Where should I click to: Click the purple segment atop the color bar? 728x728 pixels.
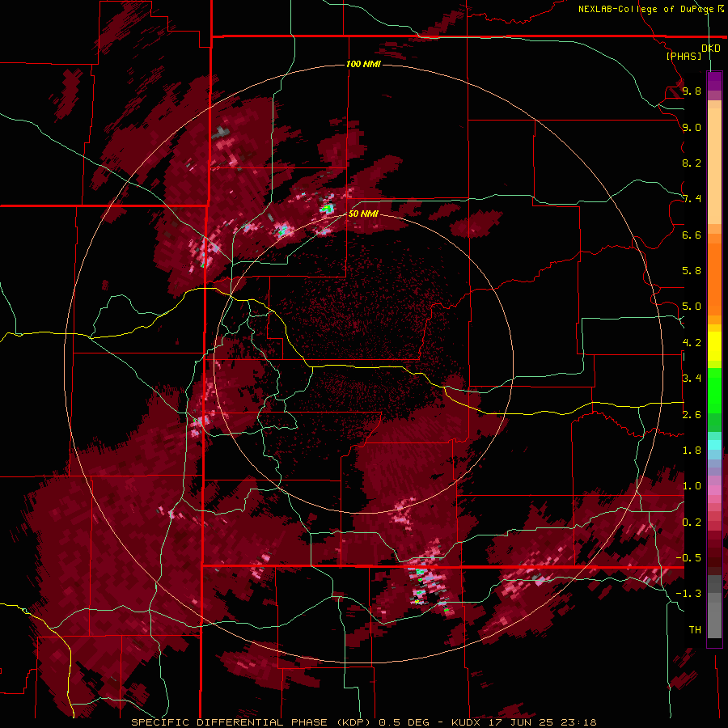pyautogui.click(x=714, y=81)
